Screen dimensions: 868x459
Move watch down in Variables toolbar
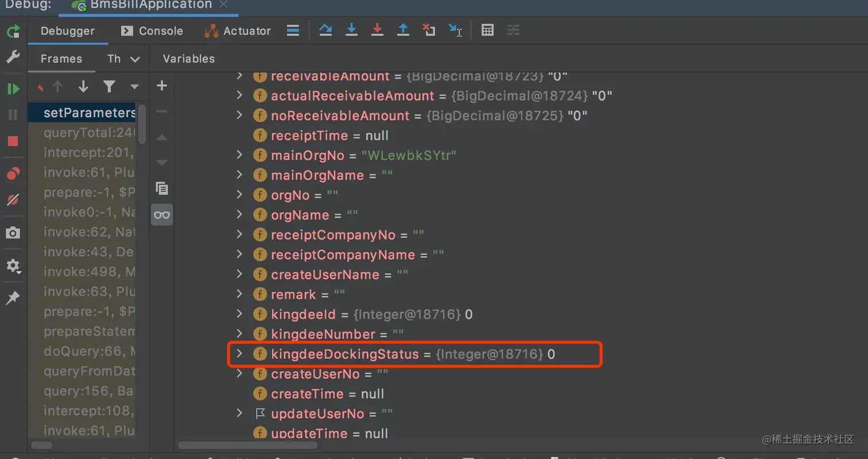click(162, 163)
